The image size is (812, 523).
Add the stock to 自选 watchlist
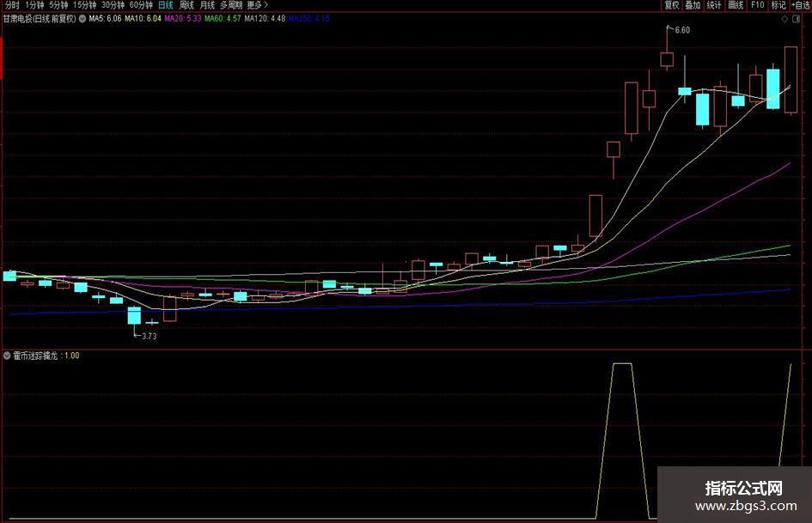click(x=801, y=4)
